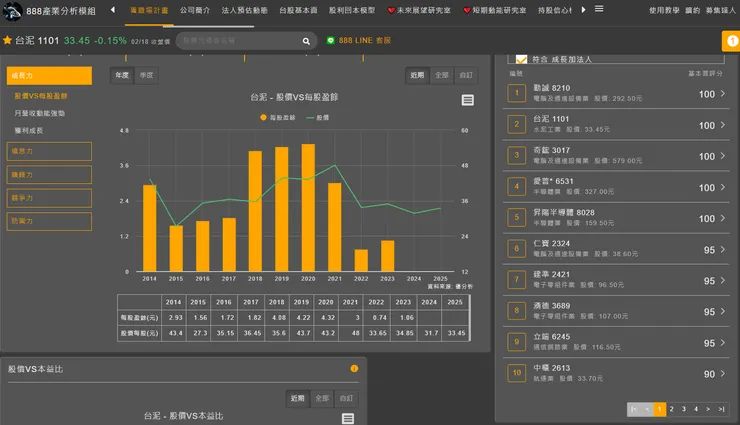Screen dimensions: 740x425
Task: Open the 法人預估動態 tab
Action: pyautogui.click(x=244, y=10)
